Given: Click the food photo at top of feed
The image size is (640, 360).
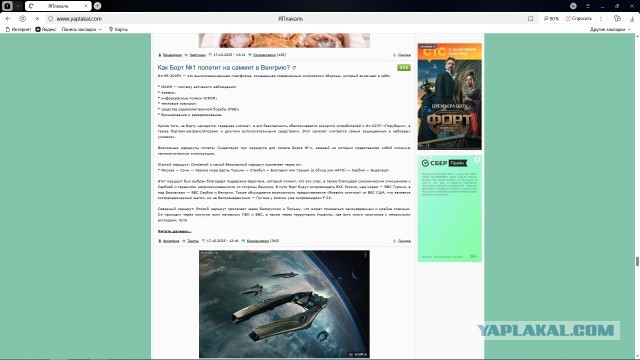Looking at the screenshot, I should (284, 40).
